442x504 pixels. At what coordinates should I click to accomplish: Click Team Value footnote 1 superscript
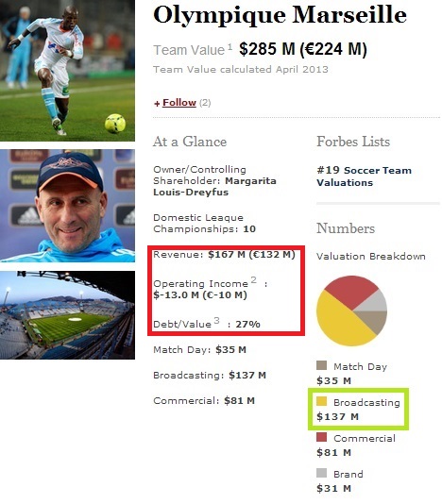[x=230, y=47]
